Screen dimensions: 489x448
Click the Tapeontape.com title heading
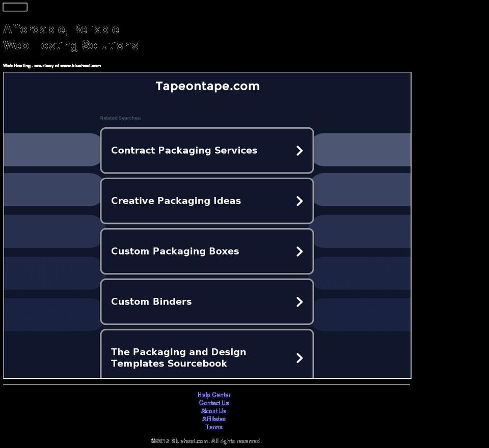[208, 86]
